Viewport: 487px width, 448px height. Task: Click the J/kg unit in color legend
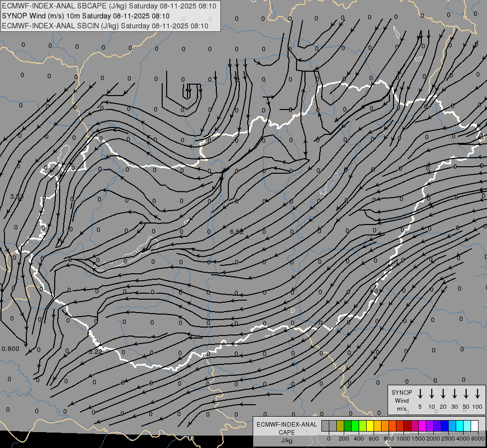pos(287,441)
